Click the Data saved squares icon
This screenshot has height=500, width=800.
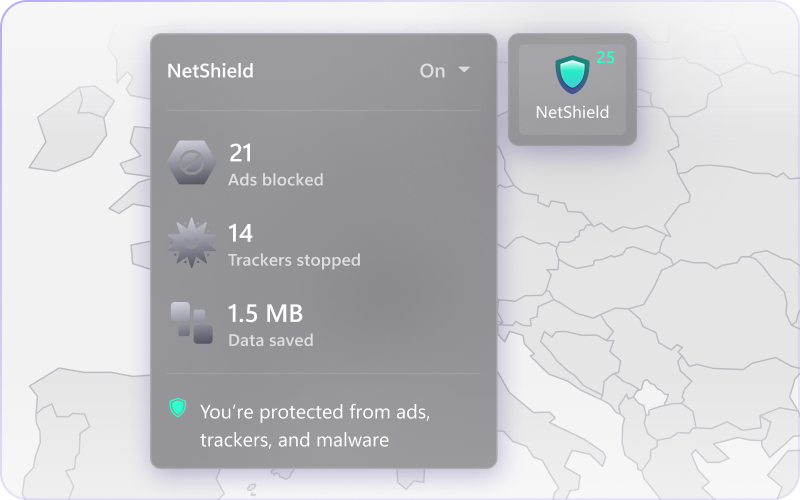point(190,322)
